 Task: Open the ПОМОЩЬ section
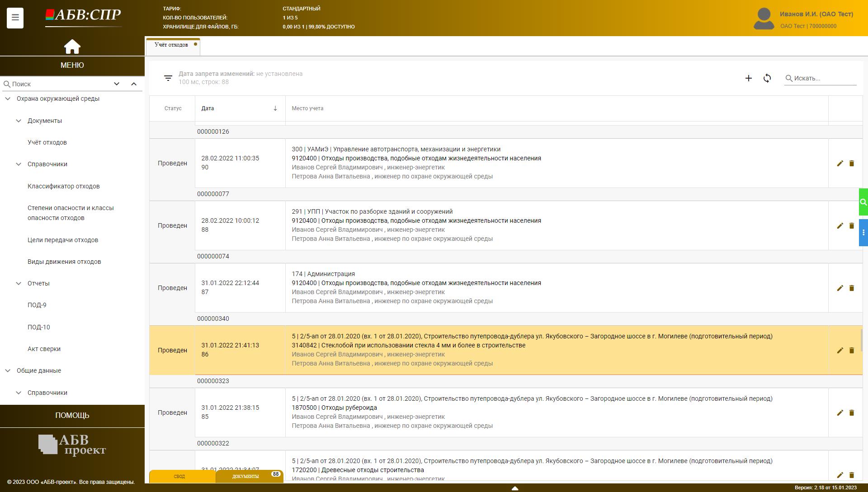pyautogui.click(x=72, y=415)
